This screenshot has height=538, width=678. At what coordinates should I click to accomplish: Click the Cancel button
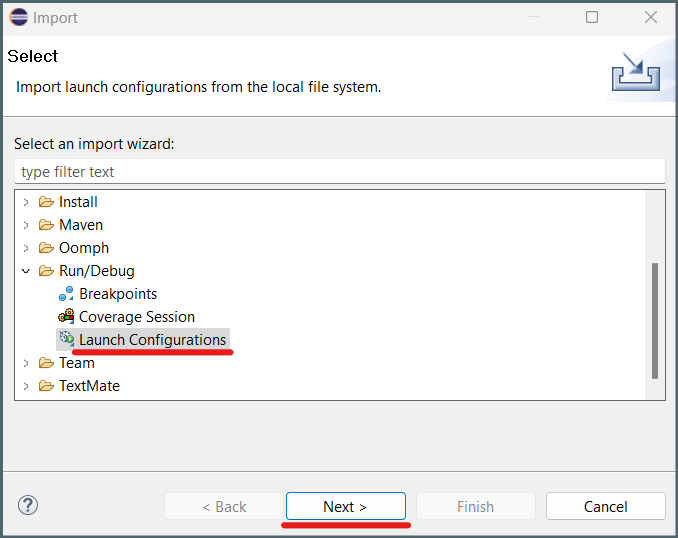coord(605,506)
